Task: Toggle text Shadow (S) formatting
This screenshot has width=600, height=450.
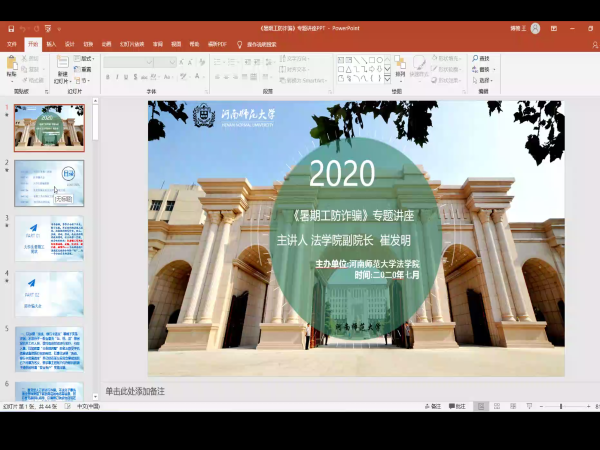Action: click(135, 77)
